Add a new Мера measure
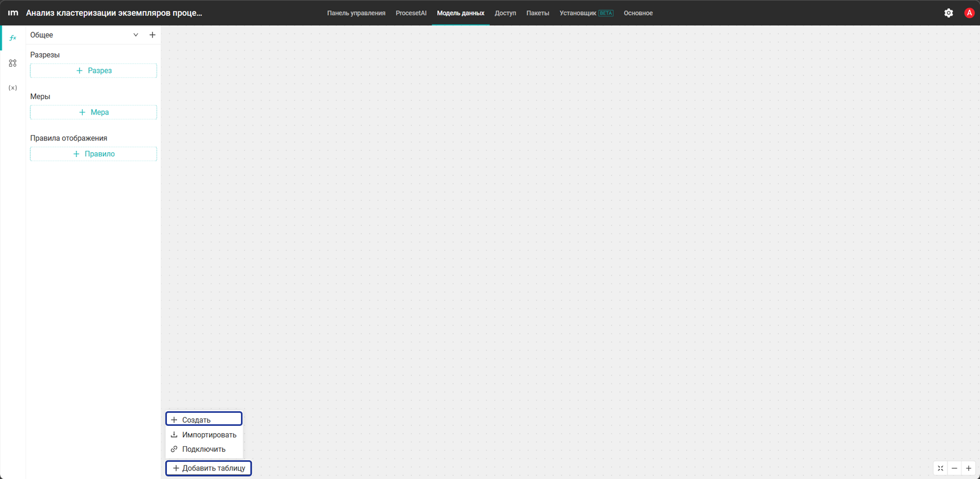980x479 pixels. 93,112
